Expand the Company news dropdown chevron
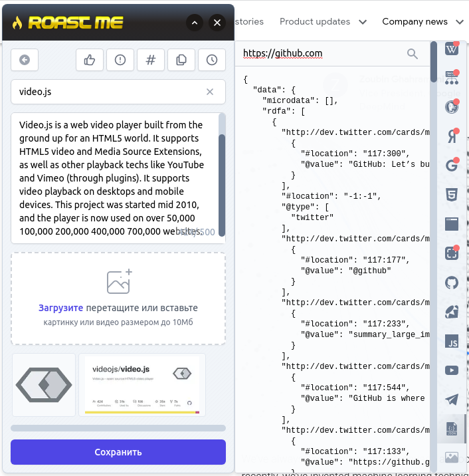 [x=460, y=22]
